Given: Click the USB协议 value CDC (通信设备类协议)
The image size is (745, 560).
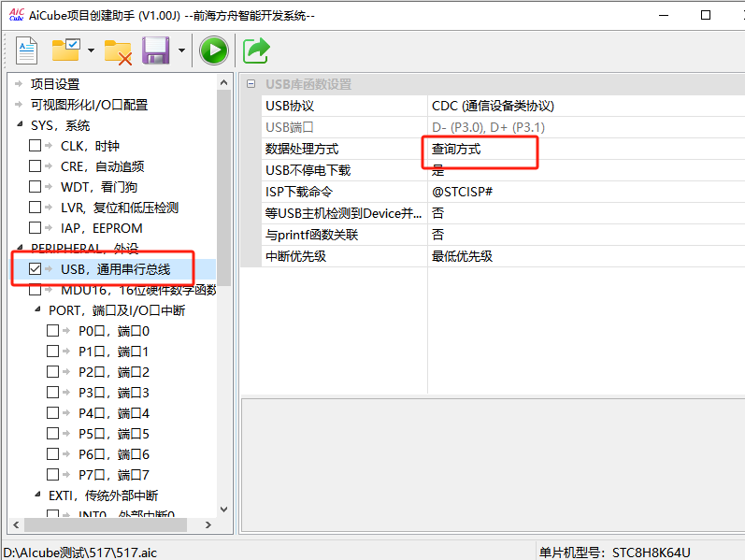Looking at the screenshot, I should click(493, 106).
